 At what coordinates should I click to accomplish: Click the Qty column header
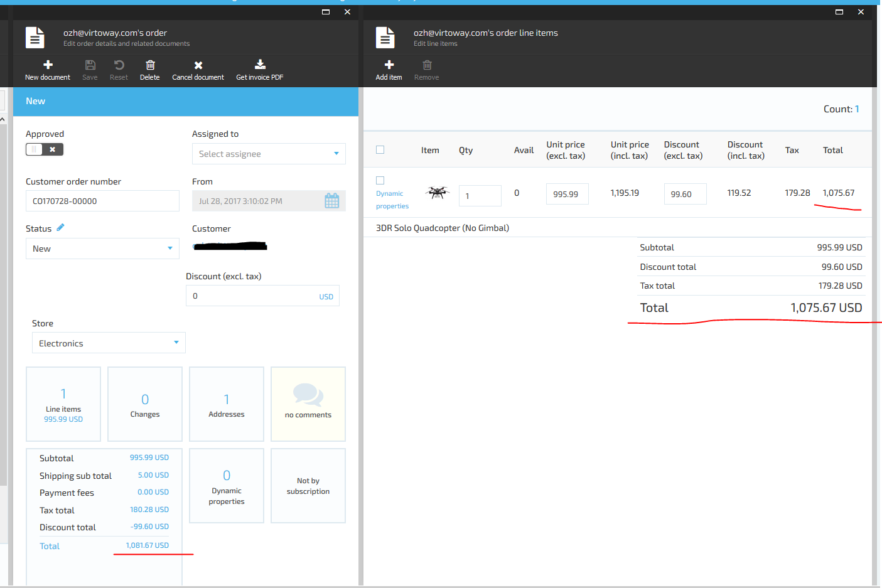coord(466,150)
